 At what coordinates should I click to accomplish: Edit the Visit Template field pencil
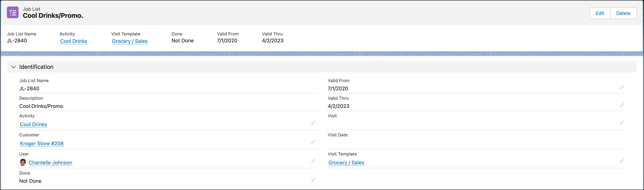[621, 161]
